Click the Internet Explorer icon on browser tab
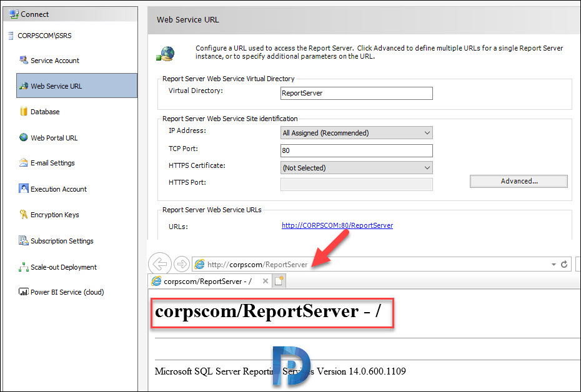 pyautogui.click(x=156, y=281)
